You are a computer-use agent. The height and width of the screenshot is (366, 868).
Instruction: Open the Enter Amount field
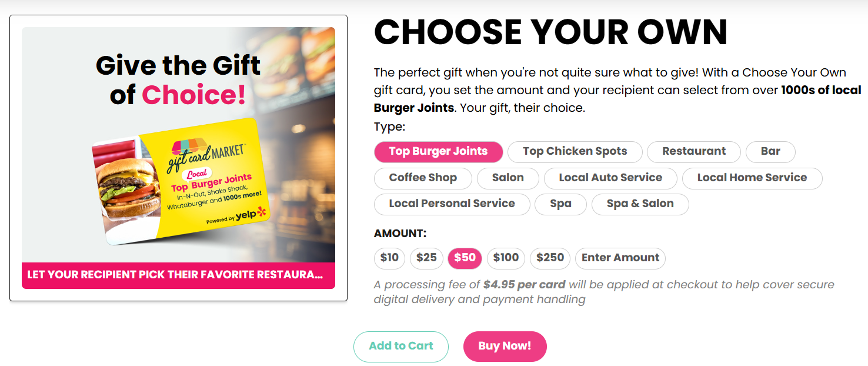point(620,258)
